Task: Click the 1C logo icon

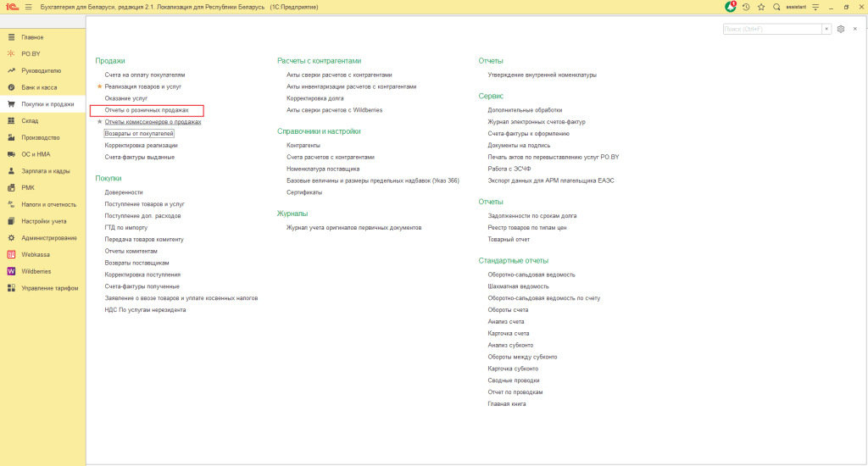Action: (x=12, y=7)
